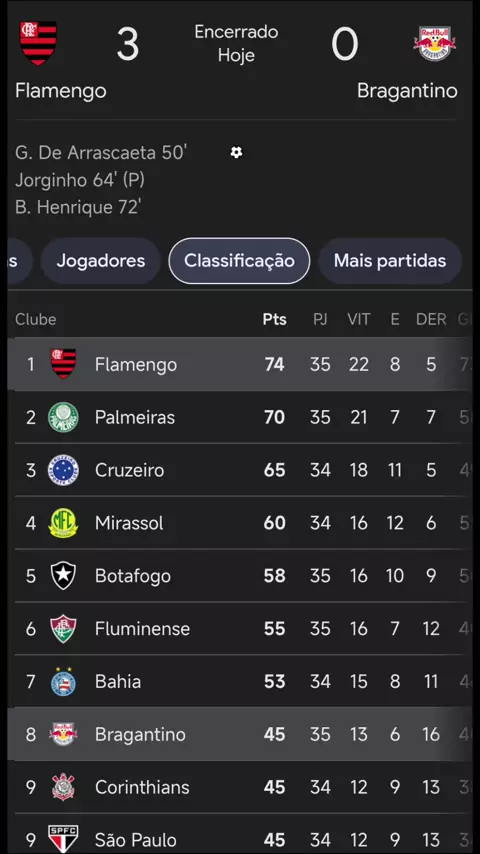
Task: Open the Bragantino row in standings
Action: pos(240,734)
